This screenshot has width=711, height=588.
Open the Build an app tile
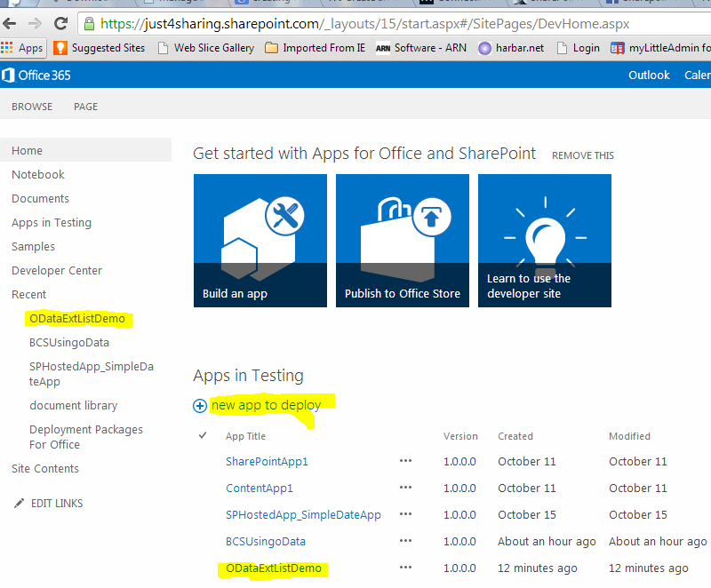click(260, 241)
